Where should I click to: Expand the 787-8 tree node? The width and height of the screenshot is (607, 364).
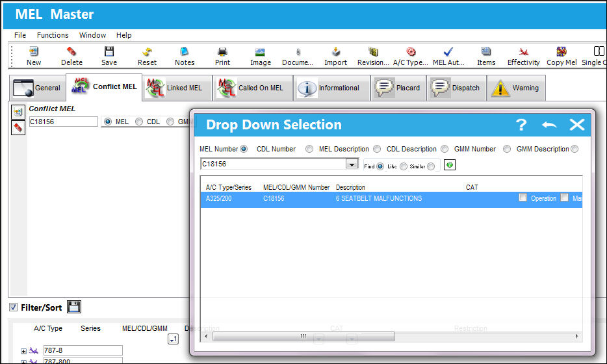pos(23,351)
